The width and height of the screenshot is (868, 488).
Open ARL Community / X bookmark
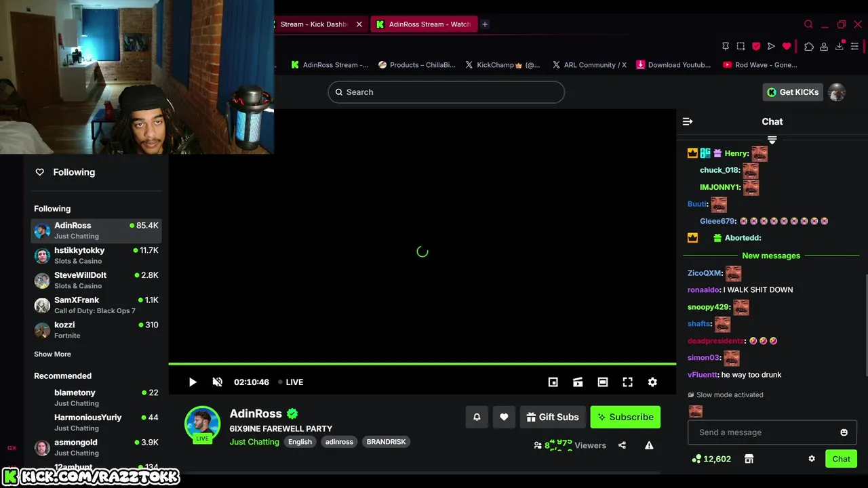pos(589,65)
